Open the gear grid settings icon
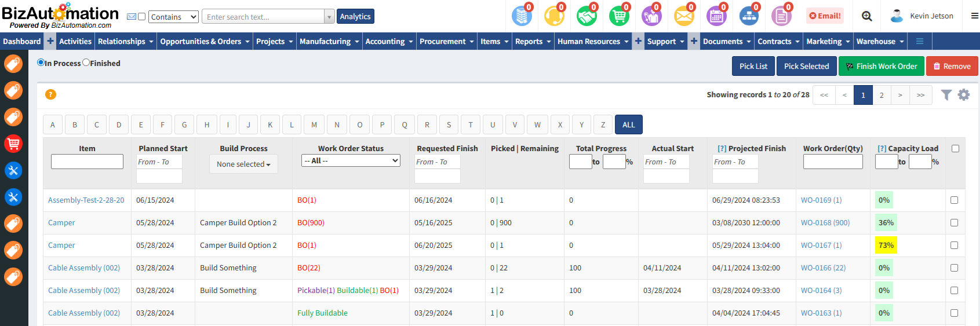The width and height of the screenshot is (980, 326). [963, 94]
